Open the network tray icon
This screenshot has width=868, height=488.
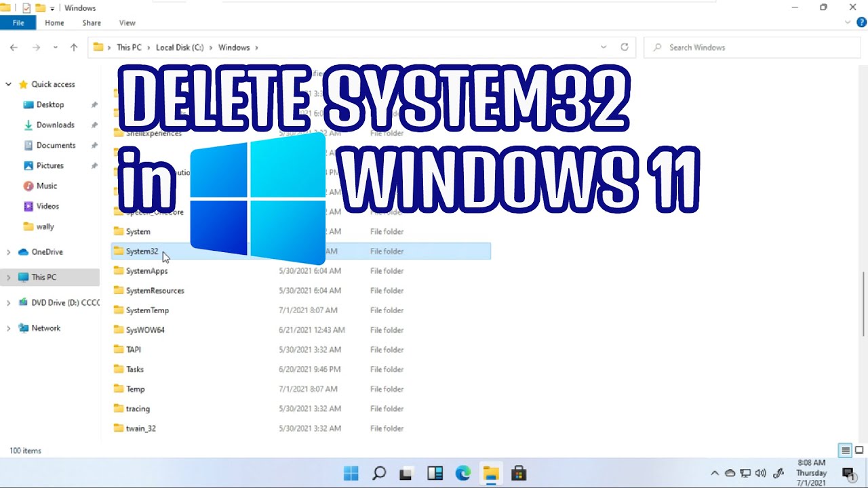click(745, 473)
